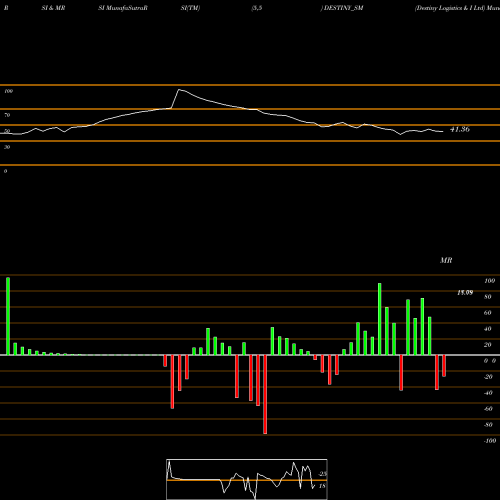Click the green bar reaching near 90
The width and height of the screenshot is (500, 500).
click(379, 319)
